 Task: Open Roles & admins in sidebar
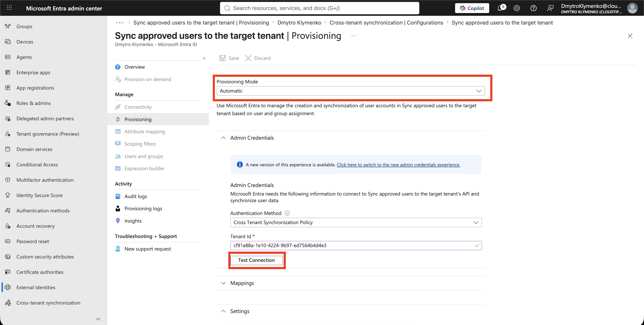click(33, 103)
